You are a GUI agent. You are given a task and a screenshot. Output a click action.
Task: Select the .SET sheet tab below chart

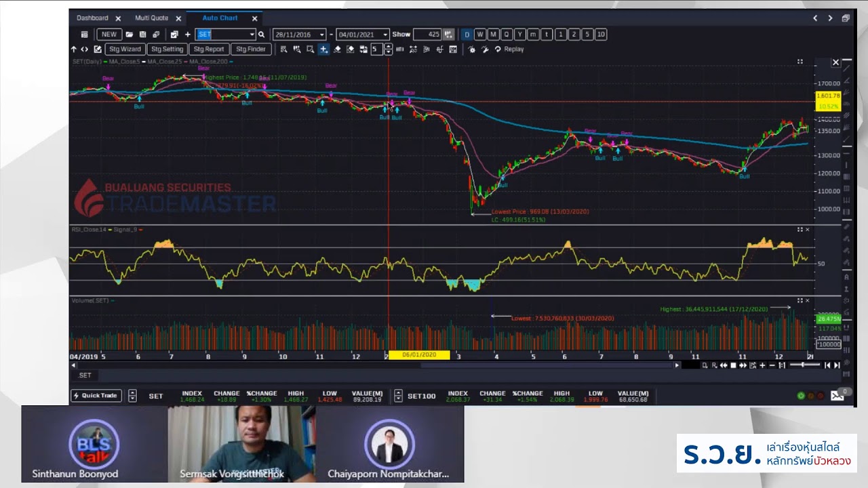coord(85,375)
